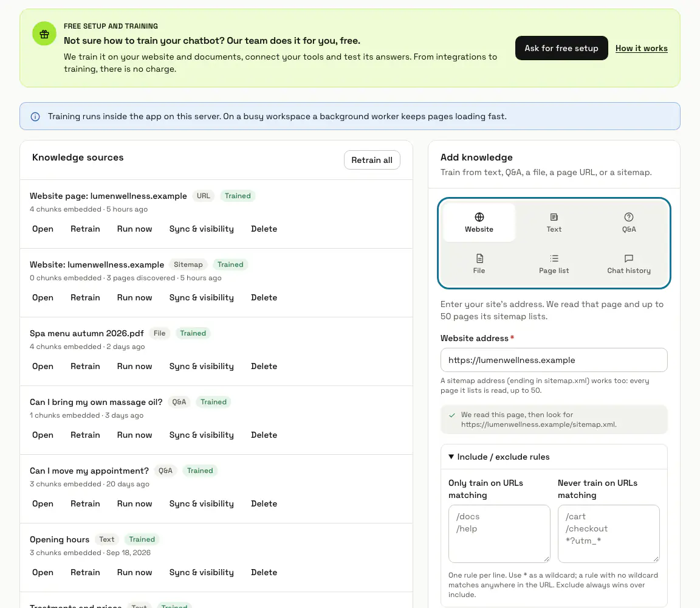The height and width of the screenshot is (608, 700).
Task: Select the Q&A question mark icon
Action: tap(628, 217)
